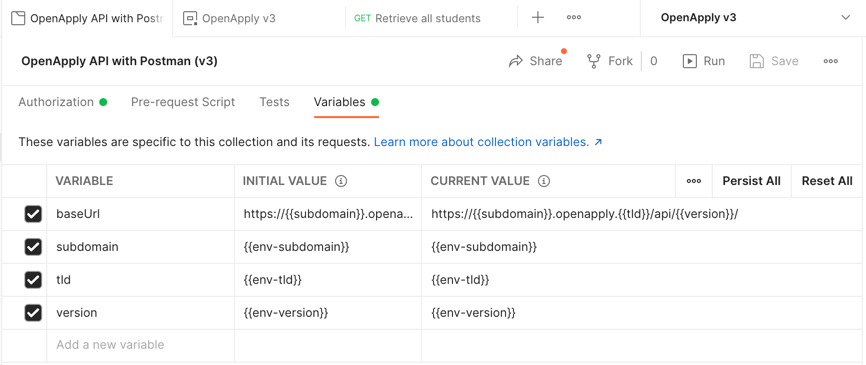
Task: Edit version current value {{env-version}}
Action: pyautogui.click(x=642, y=313)
